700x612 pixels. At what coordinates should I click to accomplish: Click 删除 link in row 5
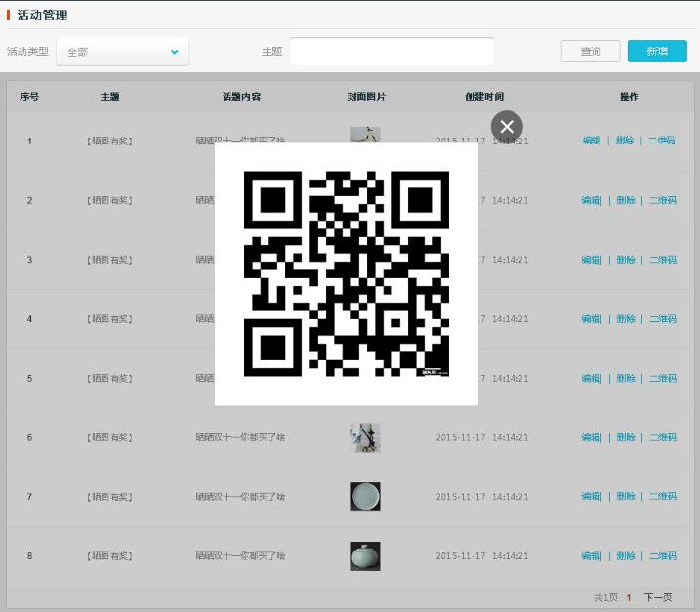(626, 379)
